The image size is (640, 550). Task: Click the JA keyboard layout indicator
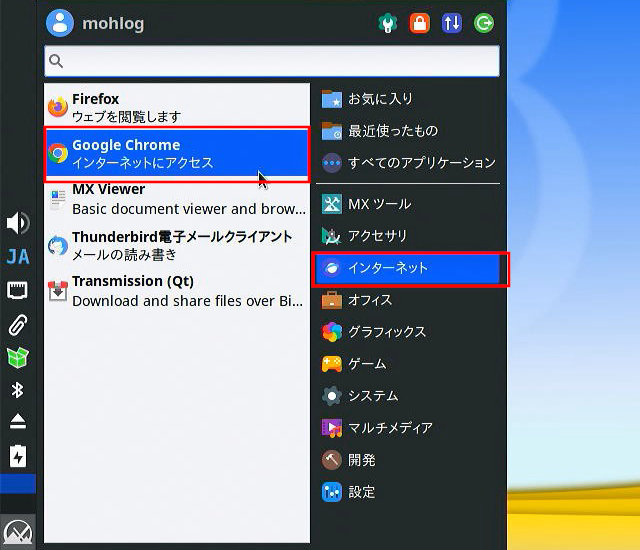pos(18,257)
